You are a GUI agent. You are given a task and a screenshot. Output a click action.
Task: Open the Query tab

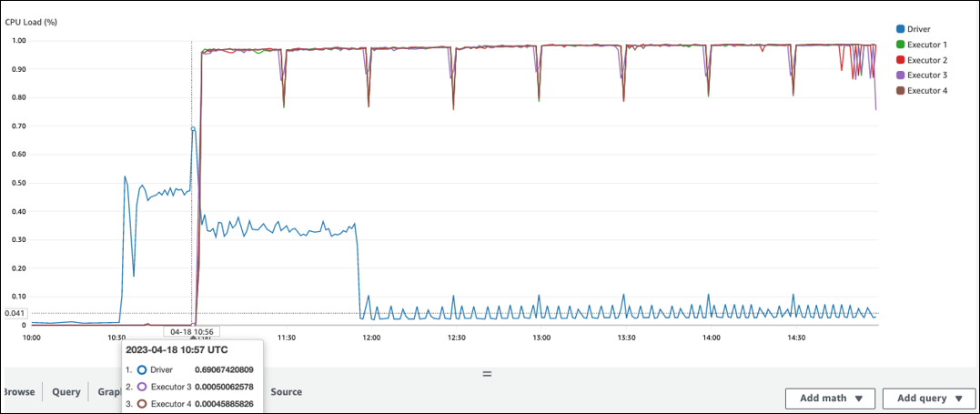[x=66, y=392]
